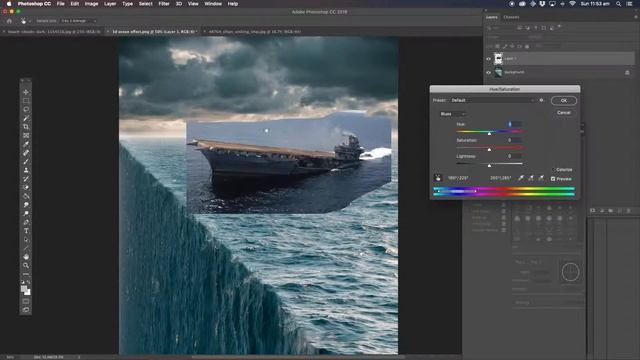Select the Blur tool

(x=26, y=204)
